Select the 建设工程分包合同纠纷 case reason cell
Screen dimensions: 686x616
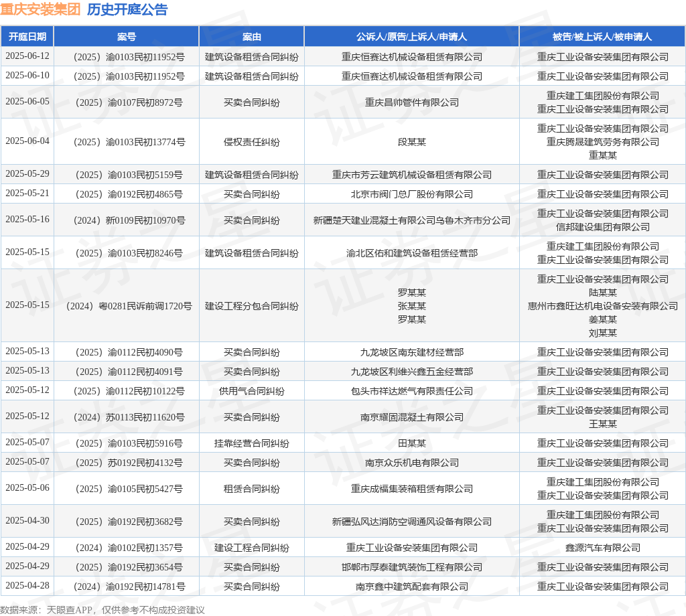tap(252, 305)
